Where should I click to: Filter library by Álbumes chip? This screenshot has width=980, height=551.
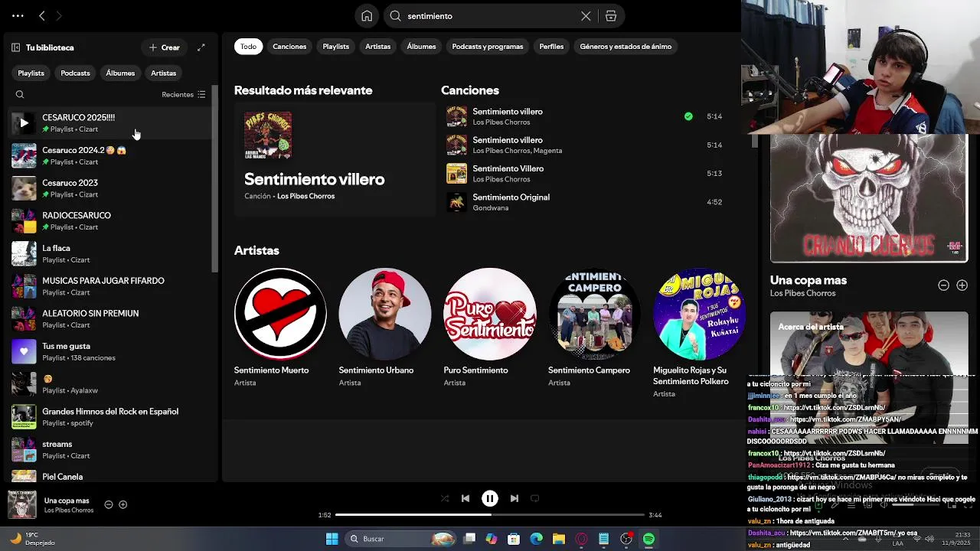click(x=120, y=73)
